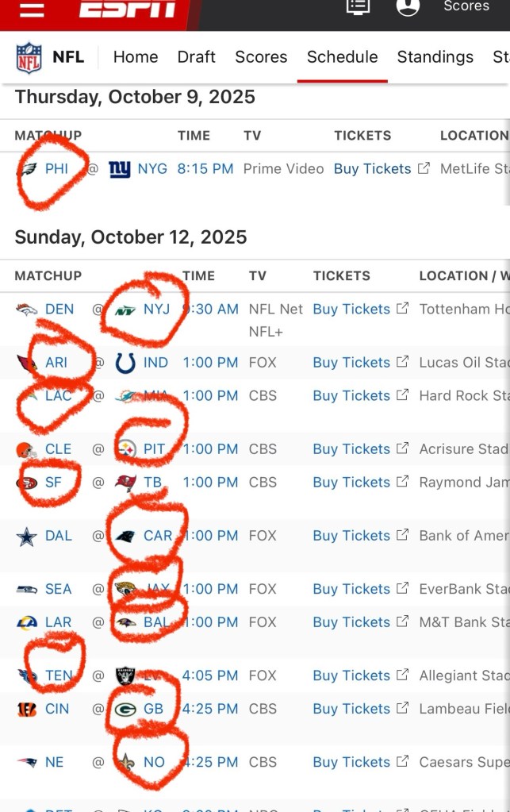This screenshot has width=510, height=812.
Task: Open the CIN team link
Action: pyautogui.click(x=57, y=709)
